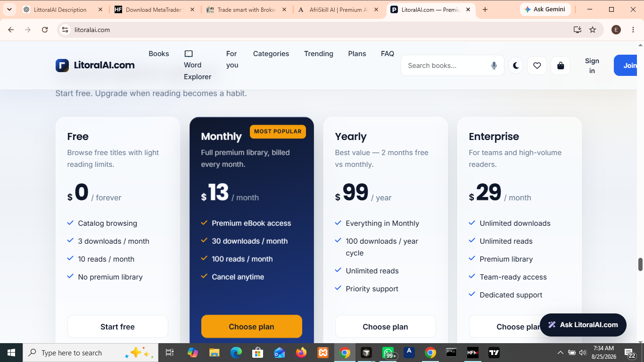The width and height of the screenshot is (644, 362).
Task: Open the Books menu item
Action: [159, 54]
